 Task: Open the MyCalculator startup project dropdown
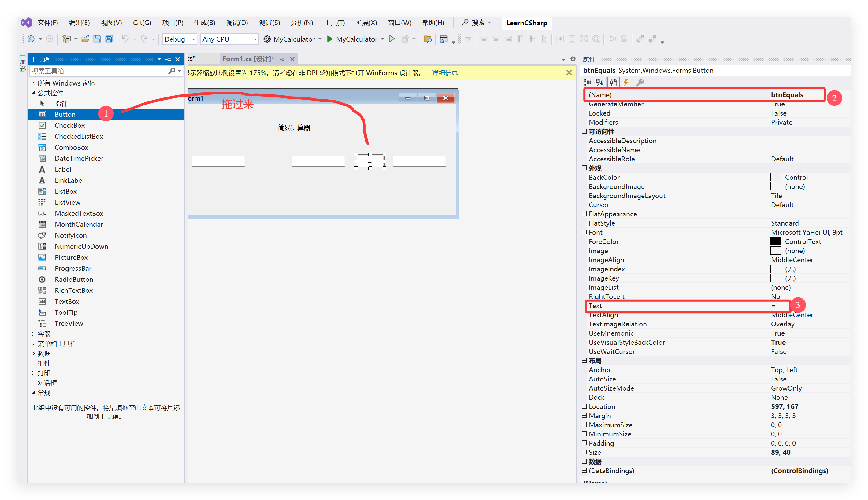click(x=320, y=39)
